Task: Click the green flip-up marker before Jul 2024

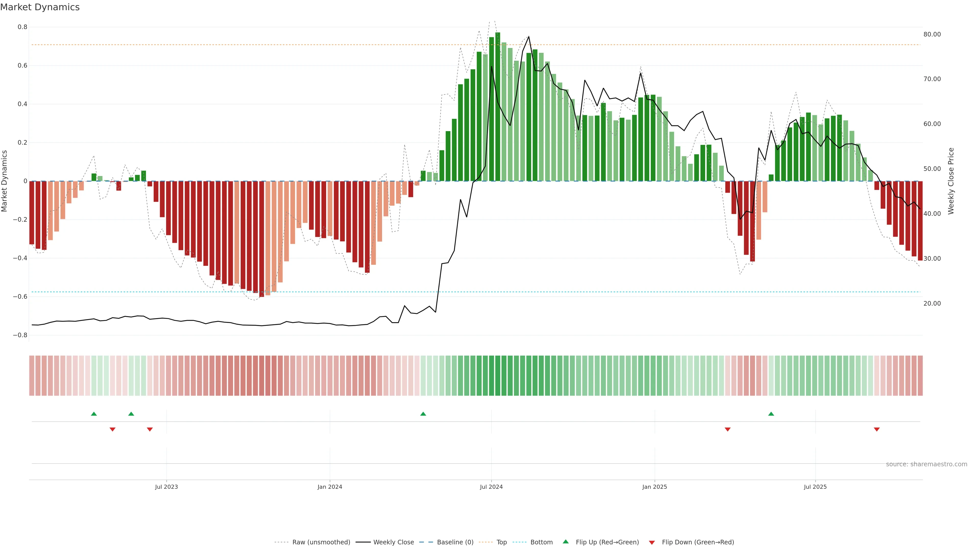Action: click(423, 414)
